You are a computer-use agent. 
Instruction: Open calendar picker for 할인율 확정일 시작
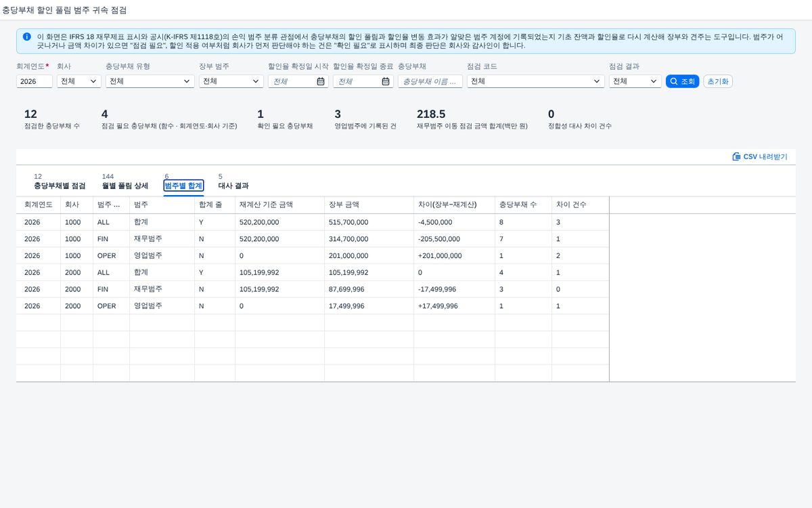click(321, 81)
